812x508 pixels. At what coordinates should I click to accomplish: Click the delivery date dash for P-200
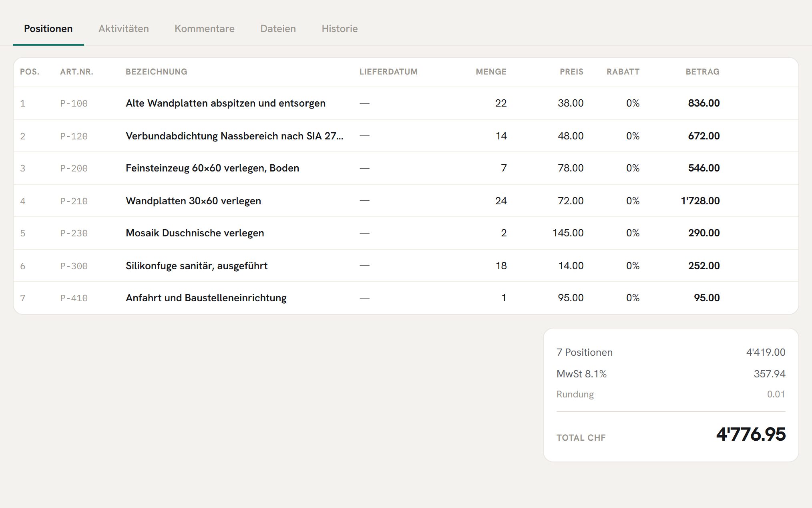pyautogui.click(x=364, y=168)
